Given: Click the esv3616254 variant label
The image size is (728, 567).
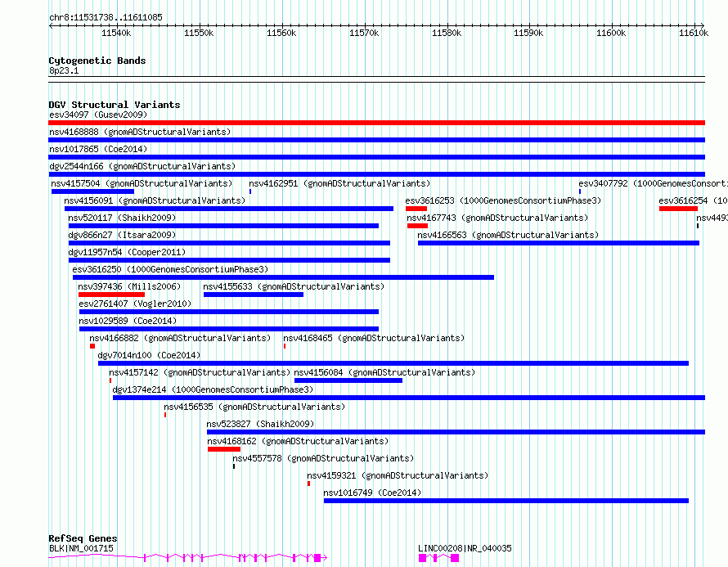Looking at the screenshot, I should [693, 200].
